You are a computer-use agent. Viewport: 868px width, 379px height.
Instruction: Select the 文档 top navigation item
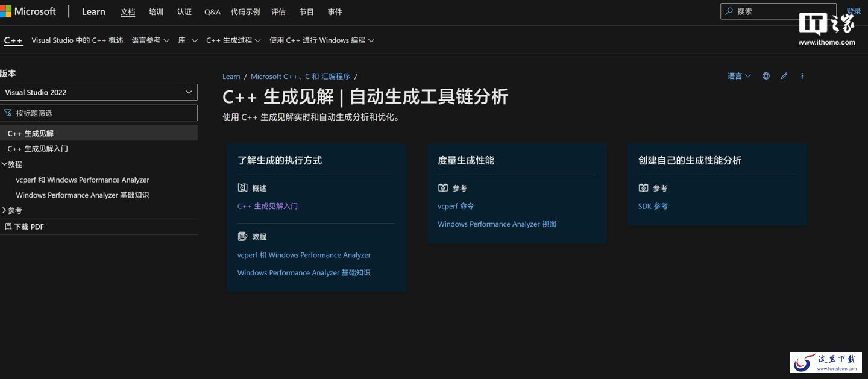[128, 12]
